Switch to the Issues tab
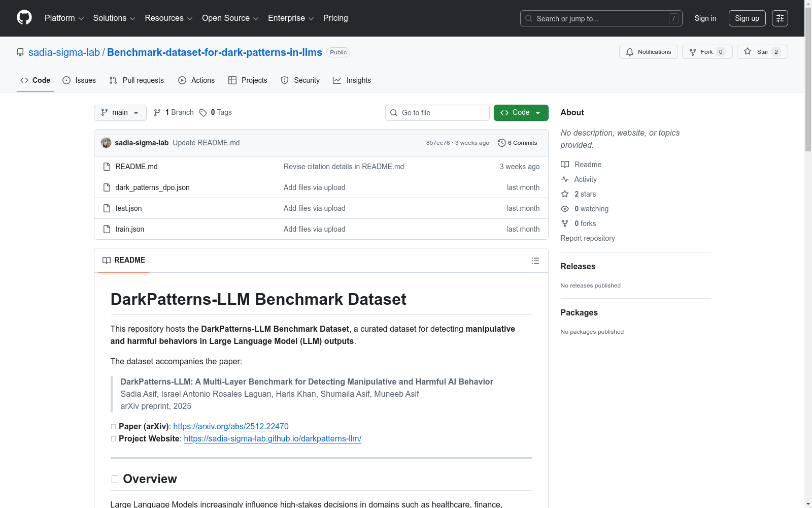 click(x=79, y=80)
